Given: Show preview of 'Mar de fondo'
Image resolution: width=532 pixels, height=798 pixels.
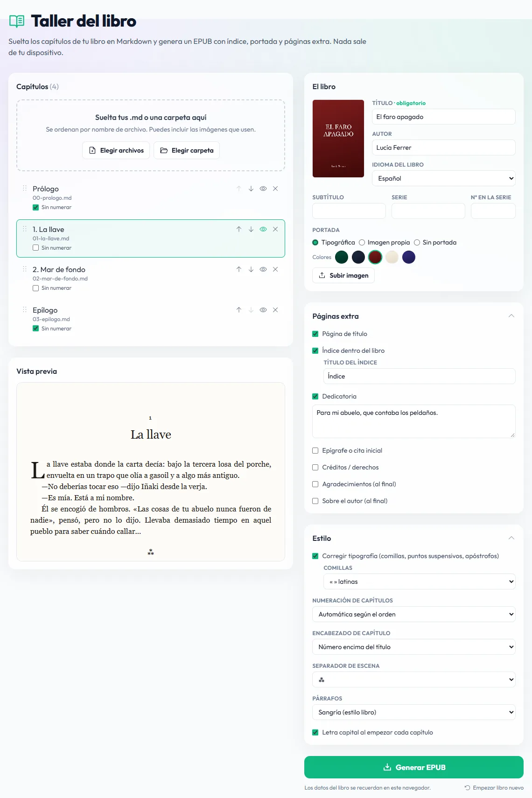Looking at the screenshot, I should (x=263, y=269).
